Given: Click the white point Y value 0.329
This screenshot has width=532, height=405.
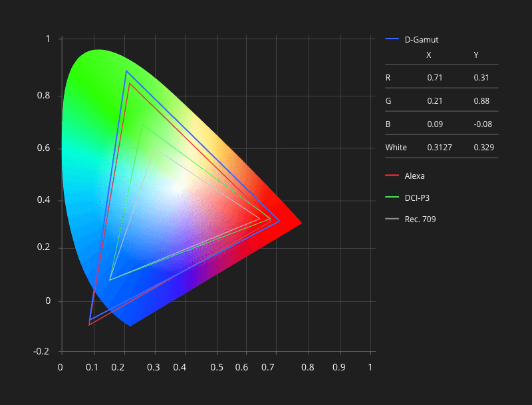Looking at the screenshot, I should click(x=484, y=148).
